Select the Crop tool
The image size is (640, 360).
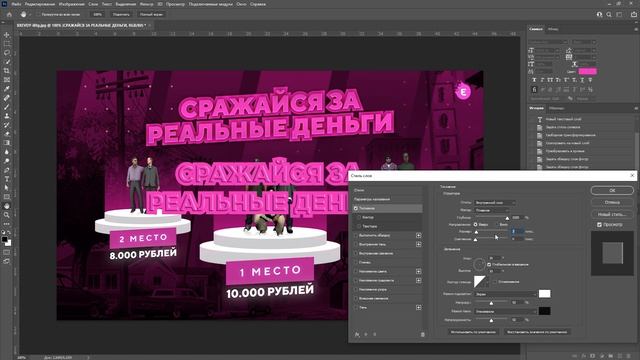7,71
